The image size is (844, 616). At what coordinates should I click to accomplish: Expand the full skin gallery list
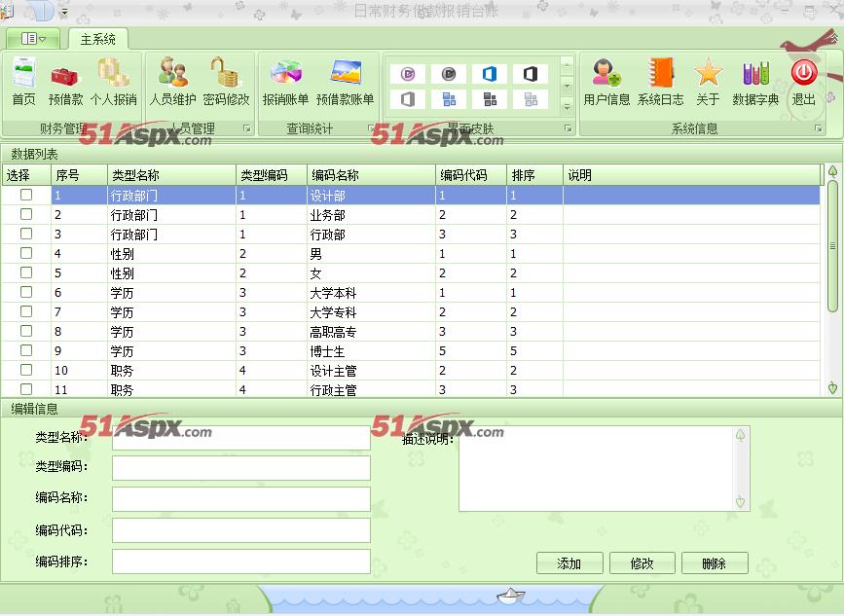click(567, 108)
